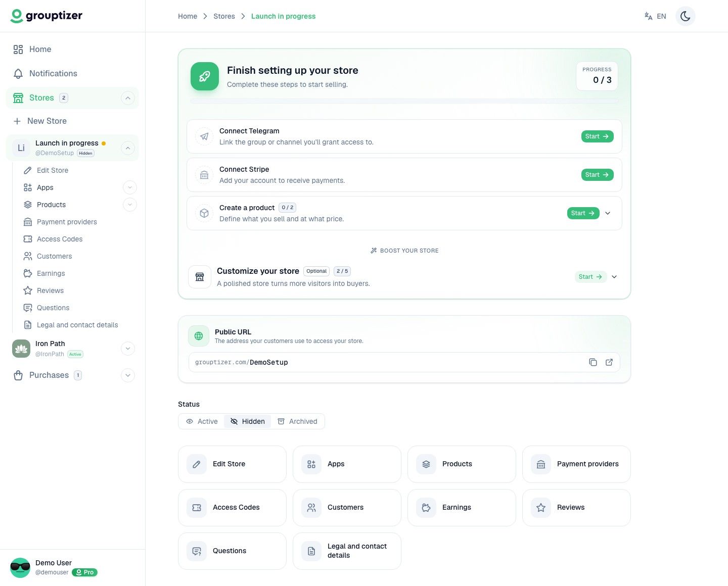This screenshot has height=586, width=728.
Task: Click the grouptizer.com/DemoSetup URL field
Action: (x=404, y=362)
